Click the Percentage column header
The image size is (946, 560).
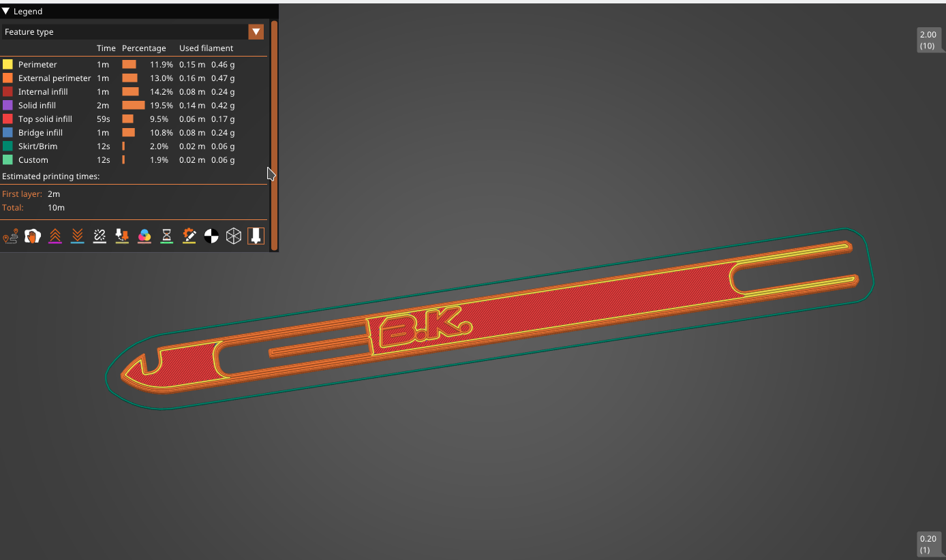pyautogui.click(x=144, y=48)
